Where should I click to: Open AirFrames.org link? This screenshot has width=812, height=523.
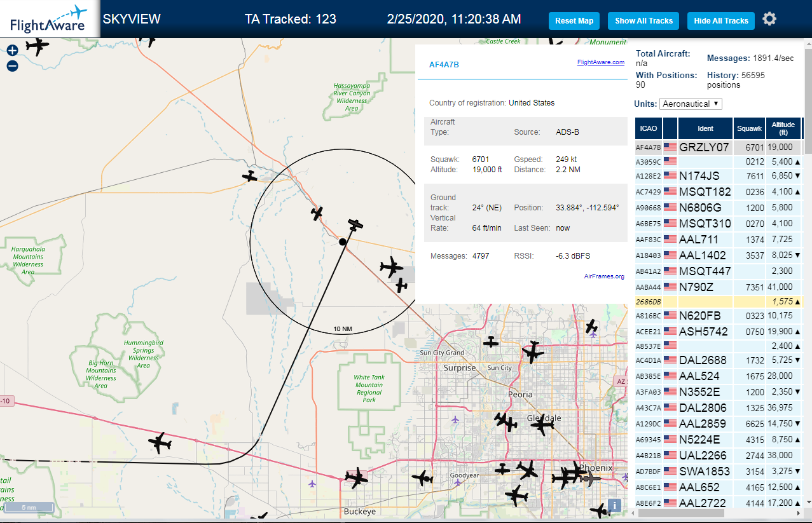point(604,276)
